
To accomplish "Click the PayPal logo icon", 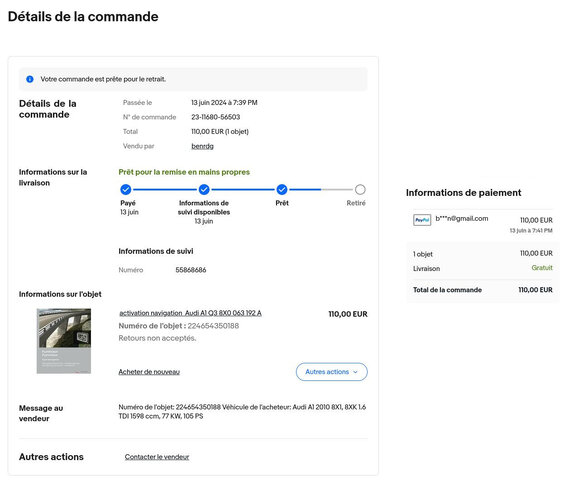I will click(422, 219).
